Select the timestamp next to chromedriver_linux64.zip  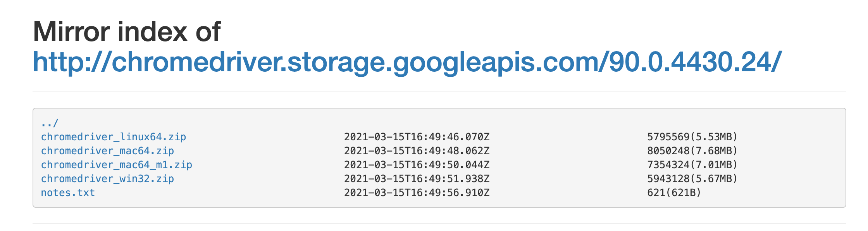tap(417, 136)
